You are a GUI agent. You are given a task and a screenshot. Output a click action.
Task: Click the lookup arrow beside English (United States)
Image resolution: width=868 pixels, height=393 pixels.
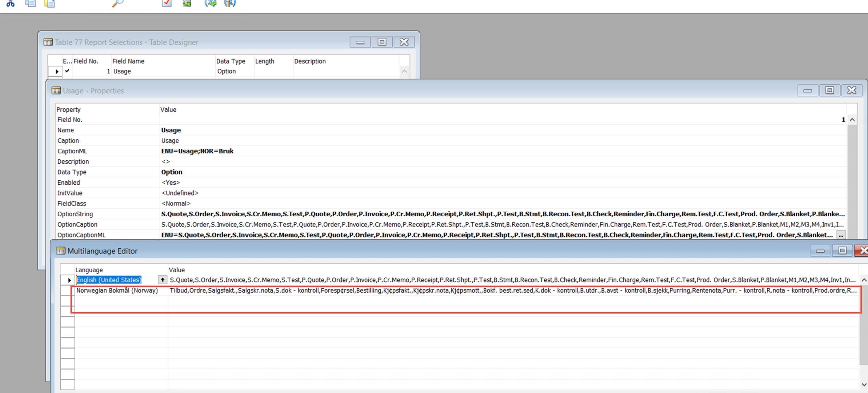162,280
